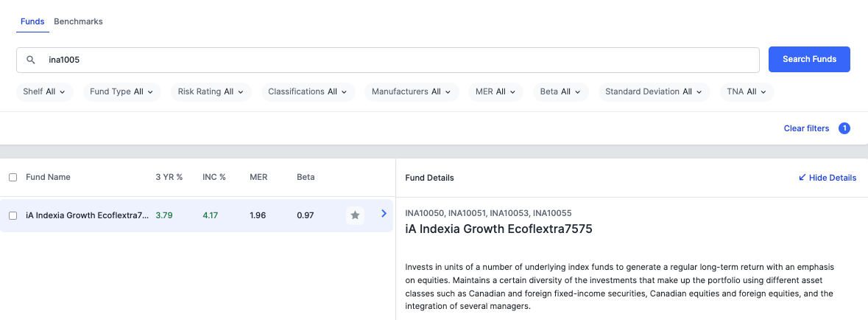This screenshot has width=868, height=320.
Task: Open the Standard Deviation filter
Action: point(654,92)
